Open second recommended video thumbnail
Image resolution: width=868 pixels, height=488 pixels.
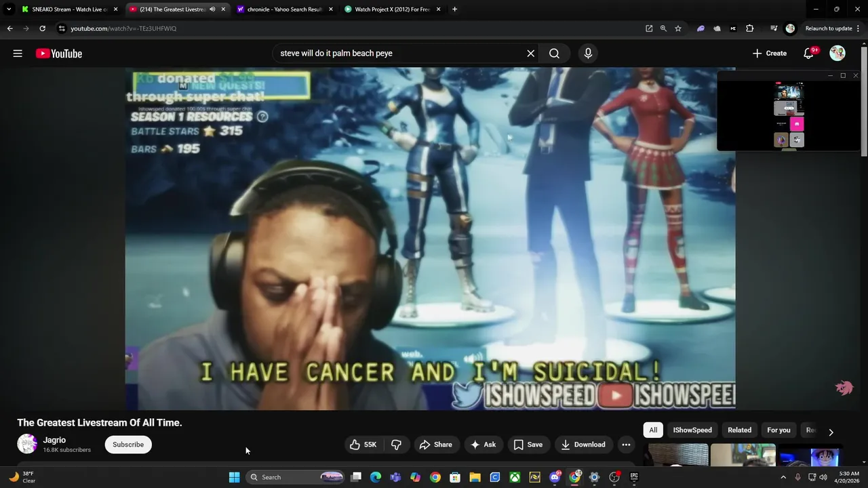pyautogui.click(x=743, y=455)
